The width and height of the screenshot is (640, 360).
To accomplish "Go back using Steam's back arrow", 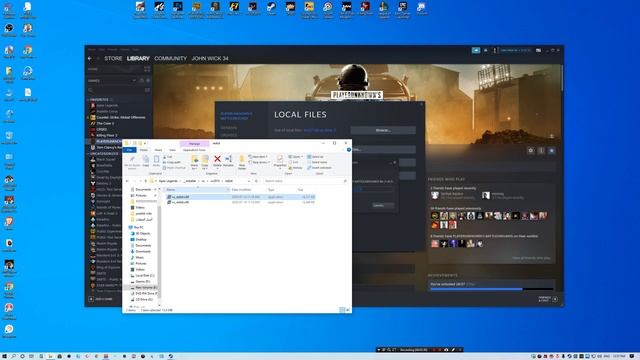I will [x=90, y=58].
